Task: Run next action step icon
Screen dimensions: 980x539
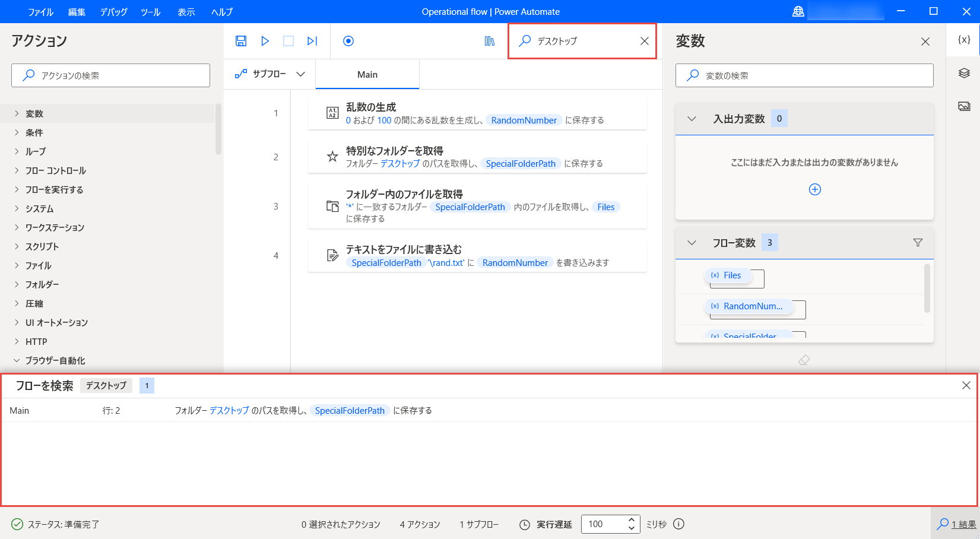Action: [312, 41]
